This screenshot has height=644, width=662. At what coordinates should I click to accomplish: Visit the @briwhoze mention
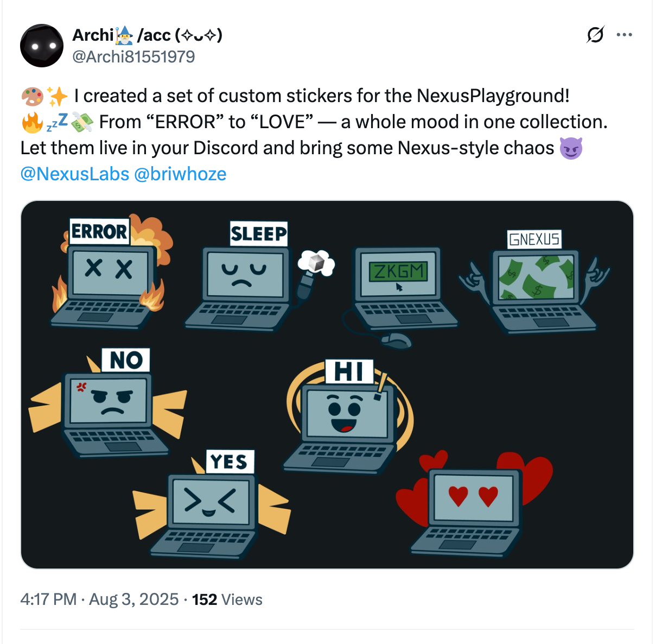(x=180, y=174)
